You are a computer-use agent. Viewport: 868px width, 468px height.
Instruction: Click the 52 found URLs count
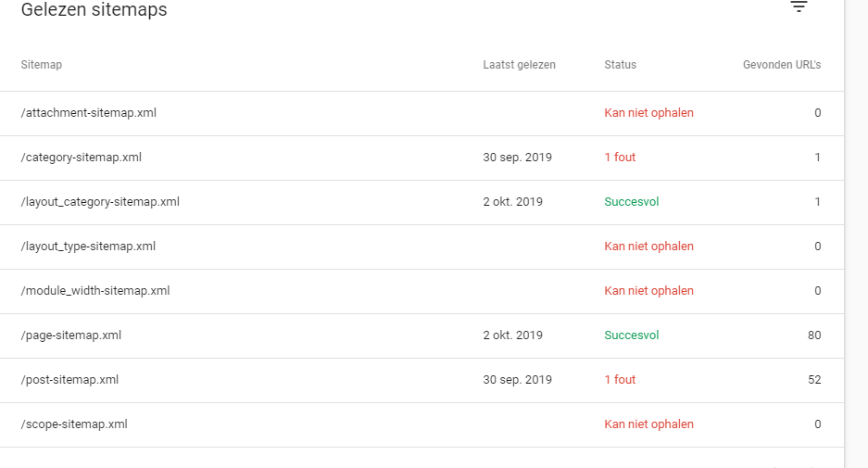pos(813,380)
